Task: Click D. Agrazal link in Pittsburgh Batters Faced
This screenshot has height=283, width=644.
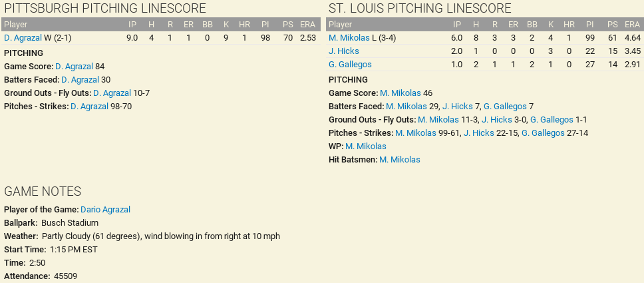Action: pyautogui.click(x=80, y=80)
